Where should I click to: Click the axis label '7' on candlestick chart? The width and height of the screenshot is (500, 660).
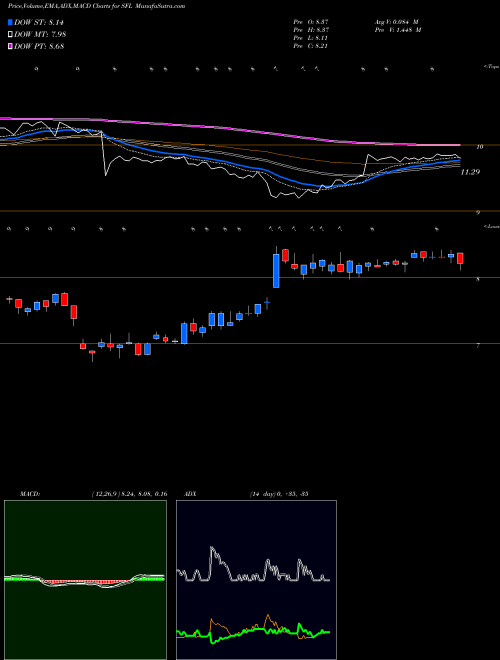coord(478,346)
